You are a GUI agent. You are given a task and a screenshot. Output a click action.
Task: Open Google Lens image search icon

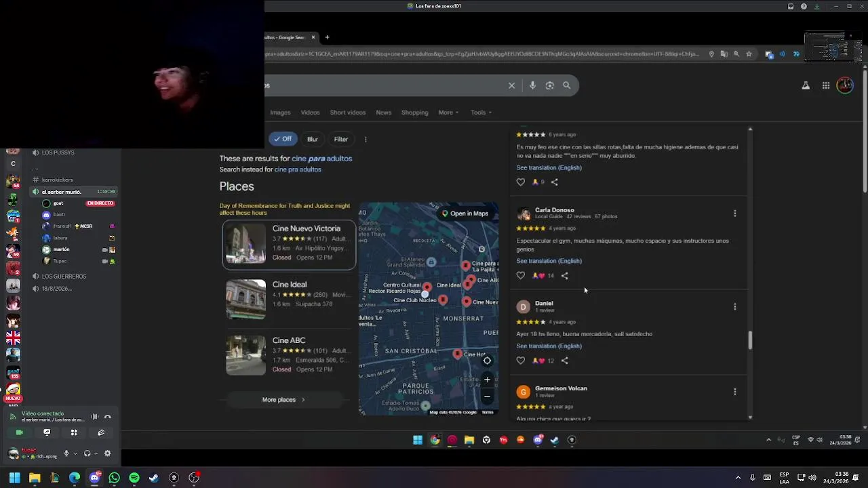pos(550,85)
